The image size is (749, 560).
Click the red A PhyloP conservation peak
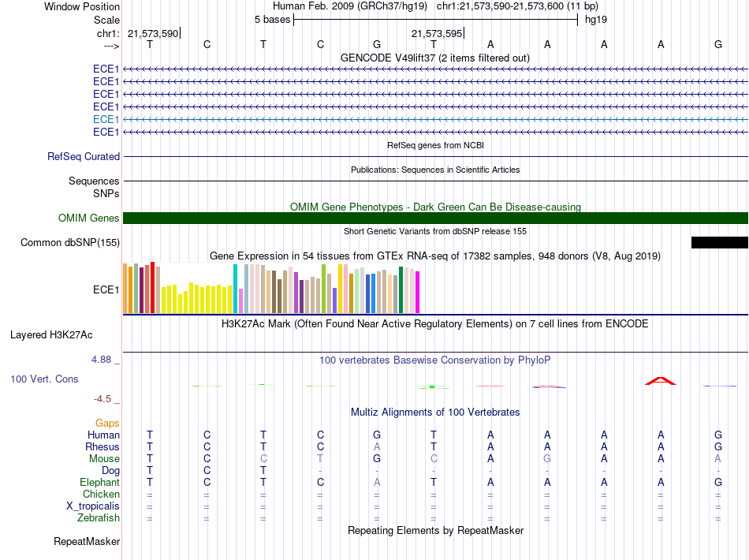coord(661,381)
